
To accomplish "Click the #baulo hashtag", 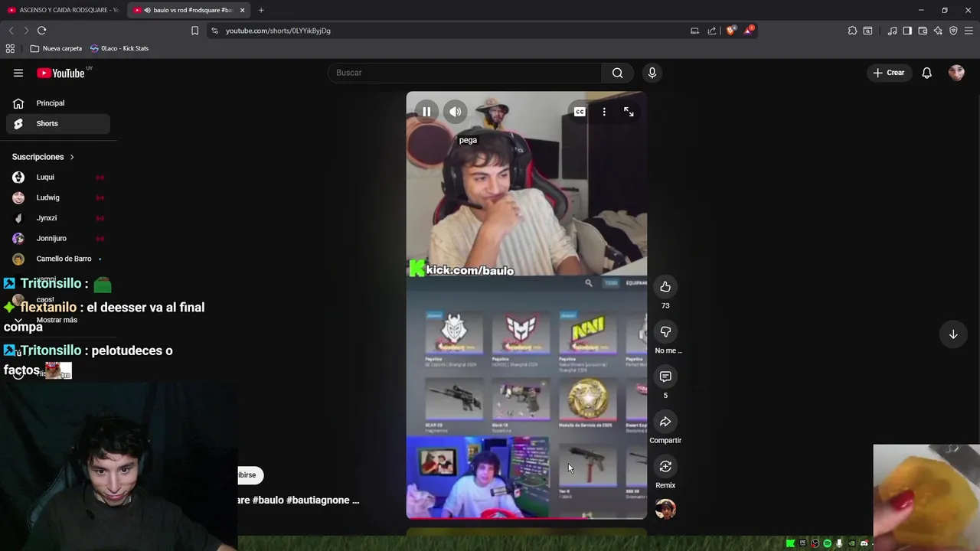I will point(267,500).
